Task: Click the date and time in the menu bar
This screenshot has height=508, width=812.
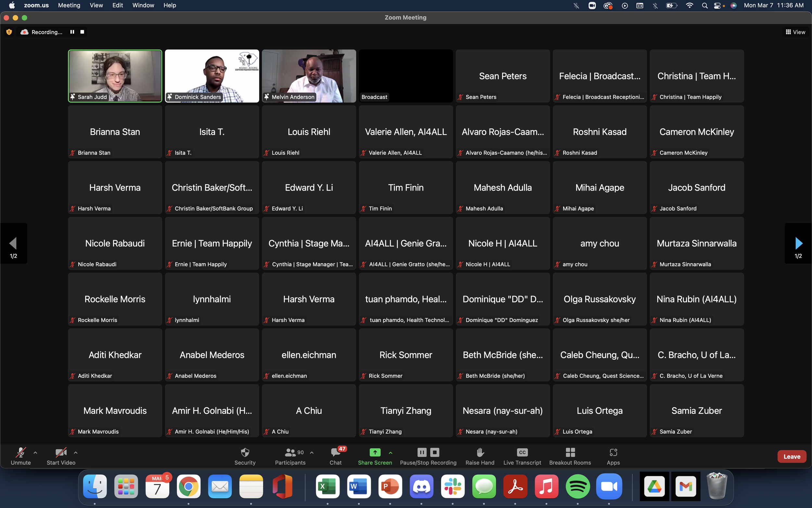Action: click(774, 6)
